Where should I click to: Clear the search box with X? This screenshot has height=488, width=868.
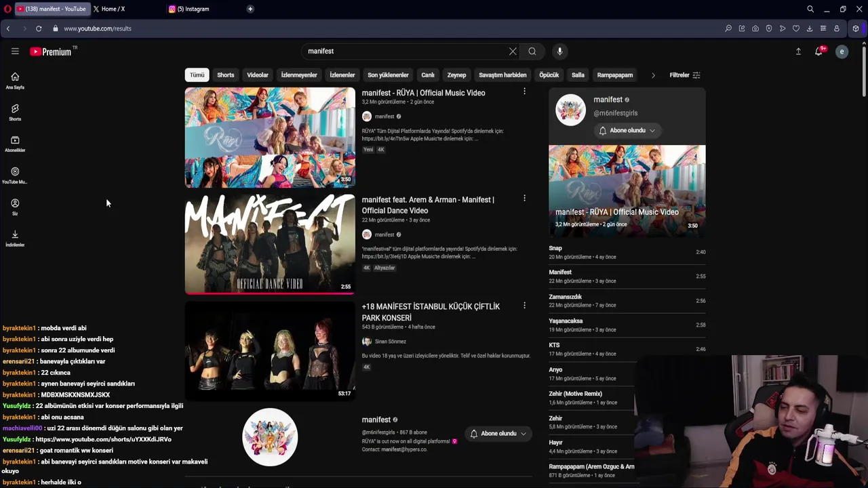click(513, 52)
